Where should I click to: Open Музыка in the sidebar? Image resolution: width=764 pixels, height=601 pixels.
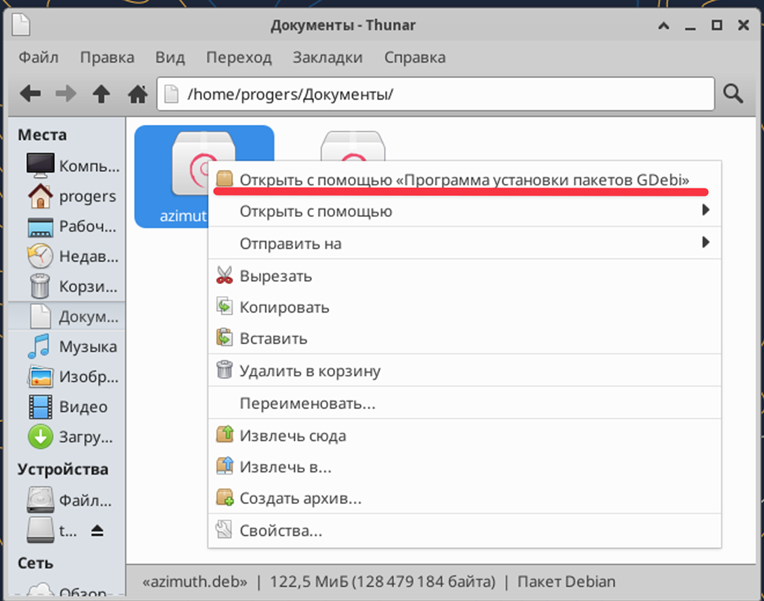coord(67,347)
